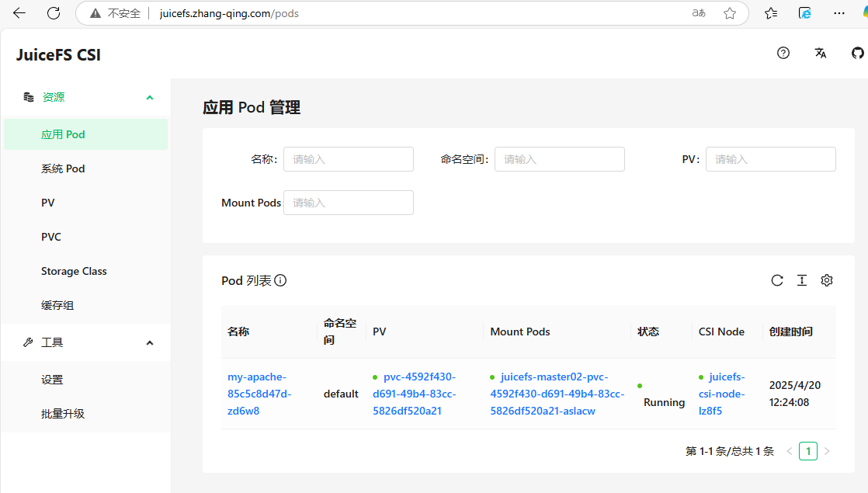The width and height of the screenshot is (868, 493).
Task: Click the 创建时间 column header
Action: coord(791,332)
